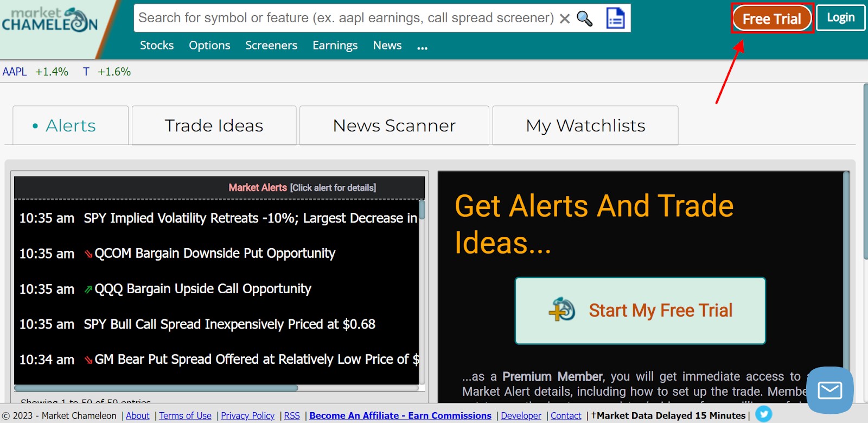Screen dimensions: 868x423
Task: Click the AAPL +1.4% change value
Action: pyautogui.click(x=52, y=72)
